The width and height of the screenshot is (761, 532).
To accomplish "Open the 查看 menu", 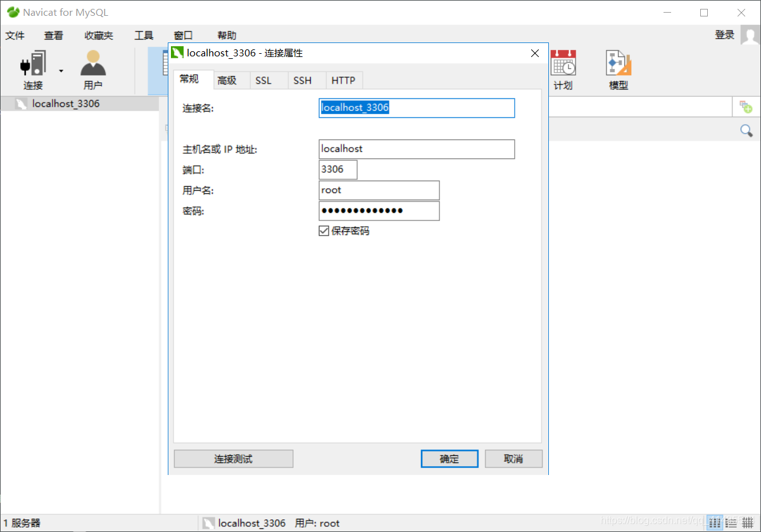I will coord(54,35).
